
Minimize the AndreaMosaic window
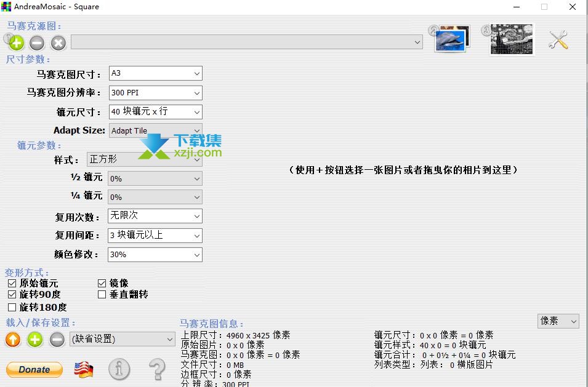[517, 7]
